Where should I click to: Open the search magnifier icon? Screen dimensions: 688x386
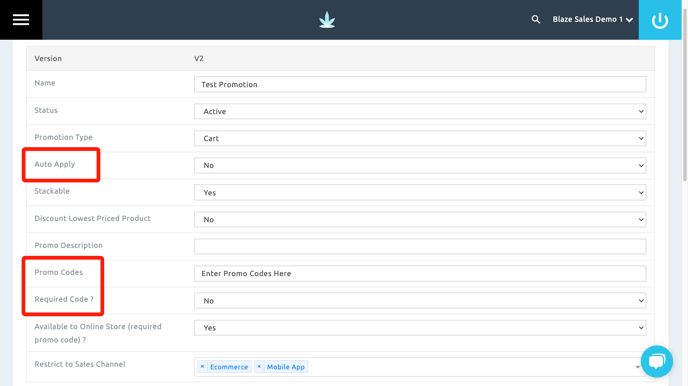click(536, 19)
